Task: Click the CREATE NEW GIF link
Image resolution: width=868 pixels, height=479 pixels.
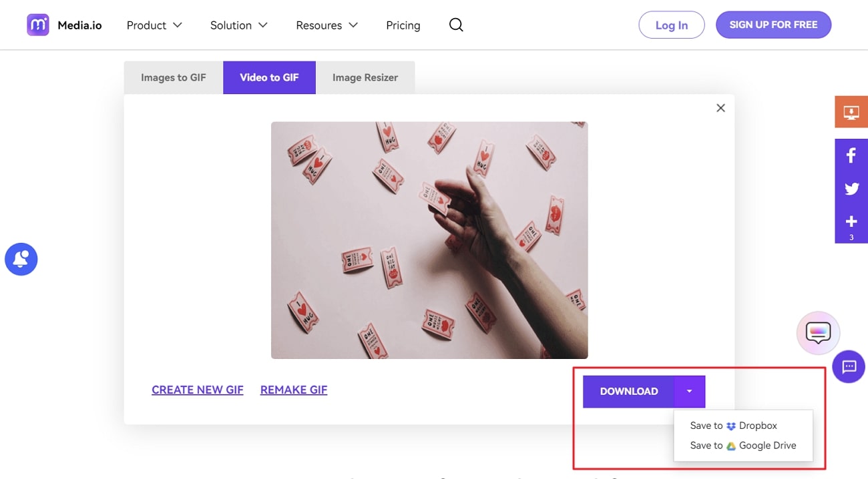Action: (x=198, y=390)
